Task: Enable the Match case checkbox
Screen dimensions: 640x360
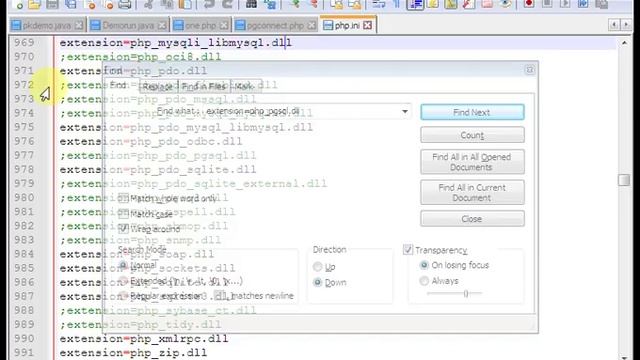Action: 123,213
